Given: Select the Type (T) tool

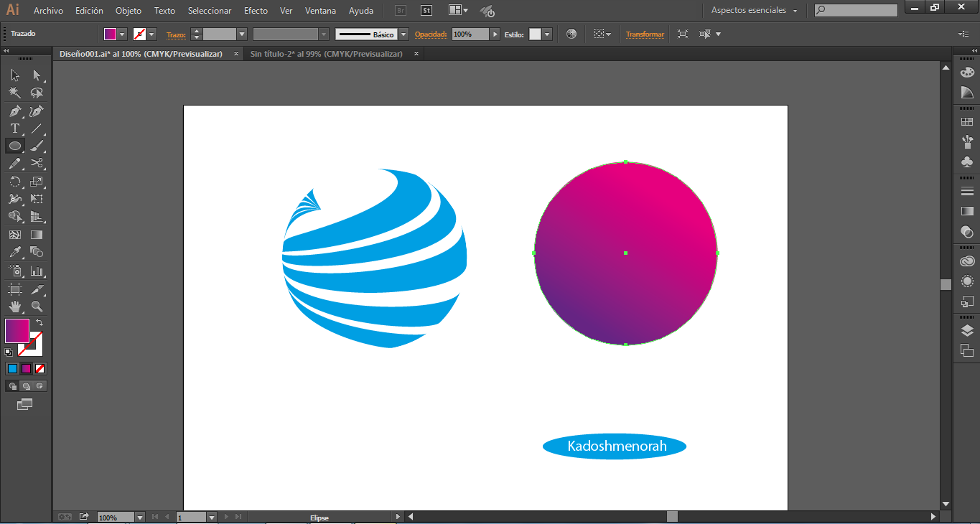Looking at the screenshot, I should tap(15, 128).
